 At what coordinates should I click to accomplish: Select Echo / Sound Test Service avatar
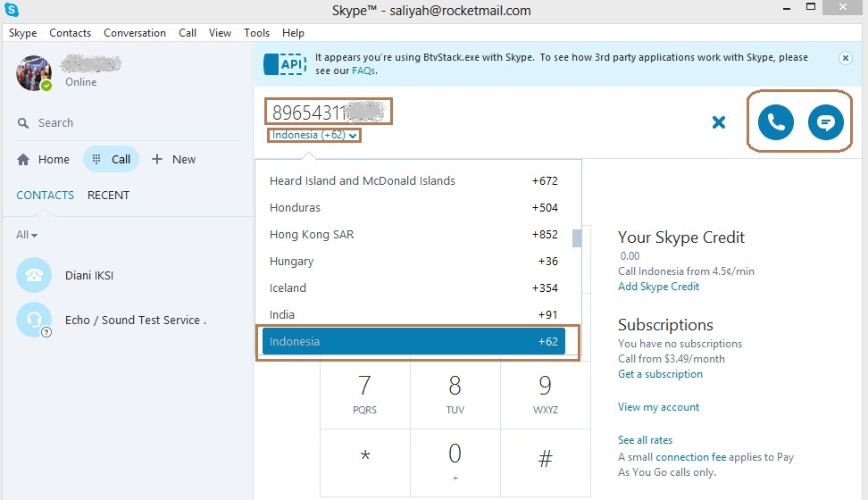pos(34,320)
